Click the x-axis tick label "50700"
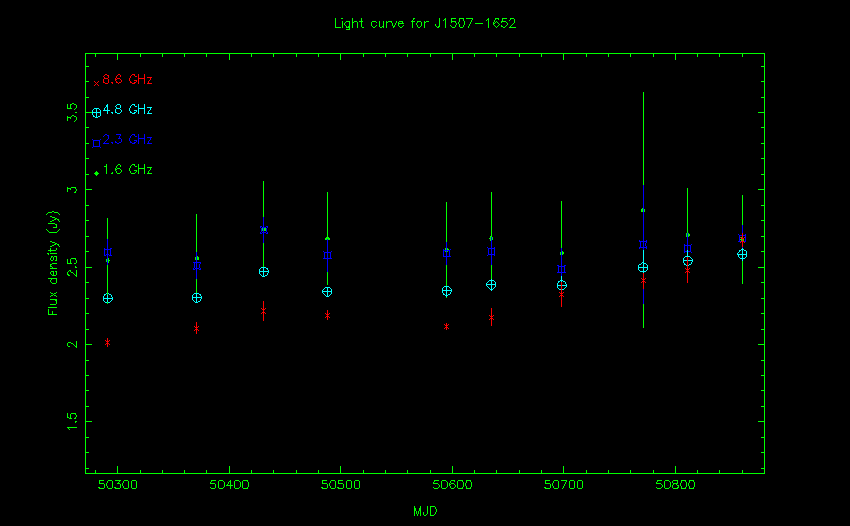 click(x=564, y=485)
